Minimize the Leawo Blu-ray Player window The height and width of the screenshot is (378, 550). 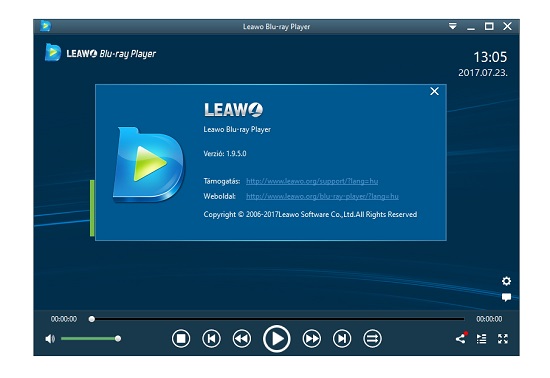point(471,27)
